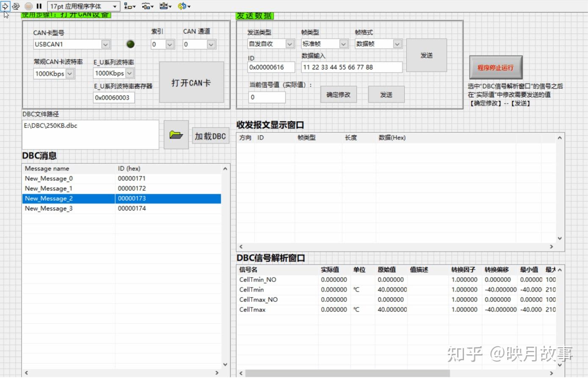This screenshot has width=588, height=378.
Task: Open the CAN卡型号 USBCAN1 dropdown
Action: (x=105, y=44)
